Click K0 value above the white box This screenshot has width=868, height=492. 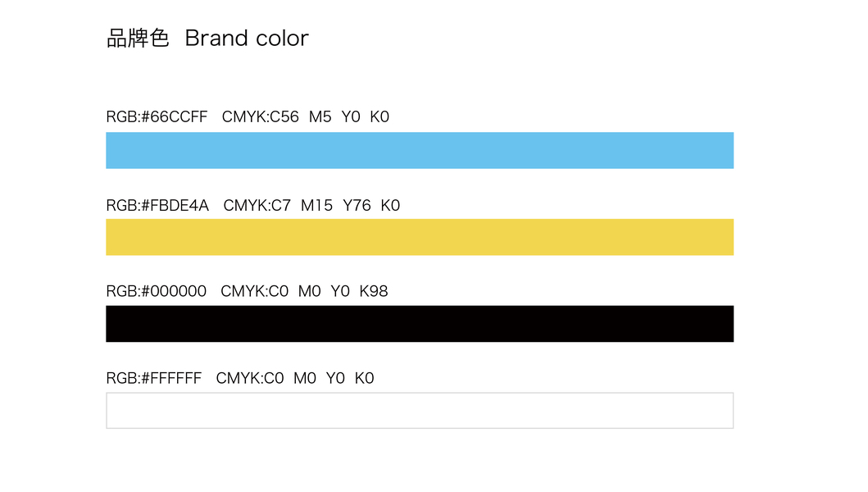pyautogui.click(x=364, y=378)
